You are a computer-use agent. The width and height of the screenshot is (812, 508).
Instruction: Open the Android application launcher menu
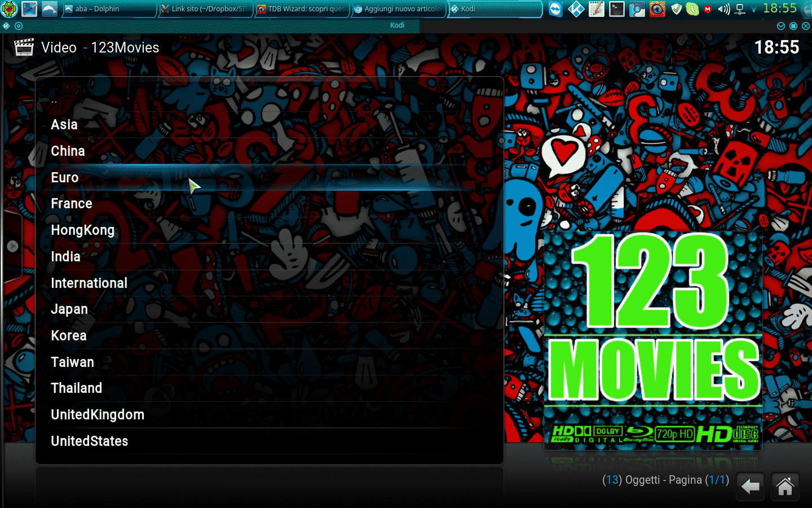point(10,9)
